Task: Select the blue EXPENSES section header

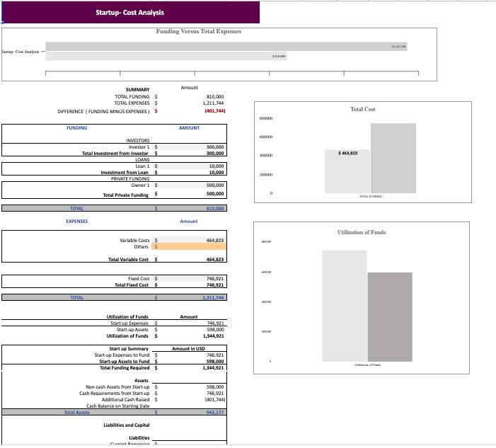Action: tap(77, 222)
